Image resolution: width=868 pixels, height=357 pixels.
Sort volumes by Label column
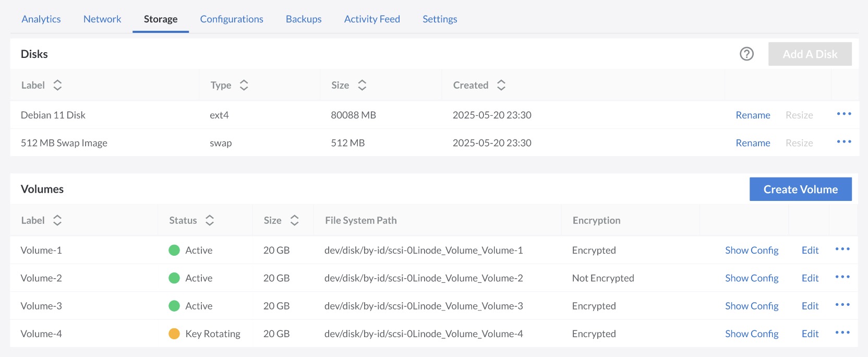[57, 220]
